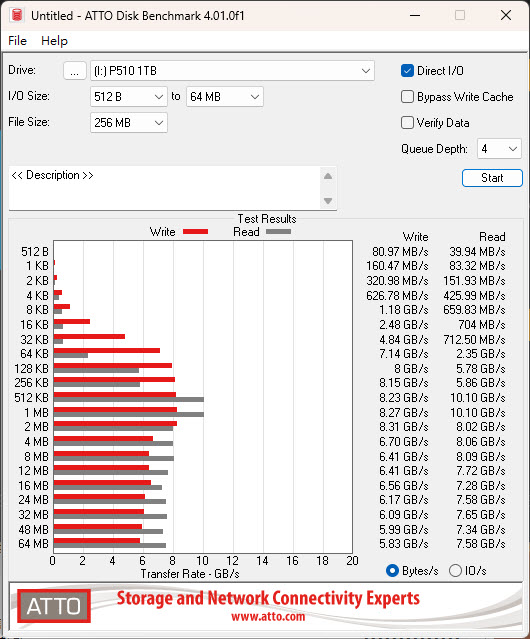Image resolution: width=530 pixels, height=639 pixels.
Task: Click the 626.78 MB/s write value
Action: coord(397,295)
